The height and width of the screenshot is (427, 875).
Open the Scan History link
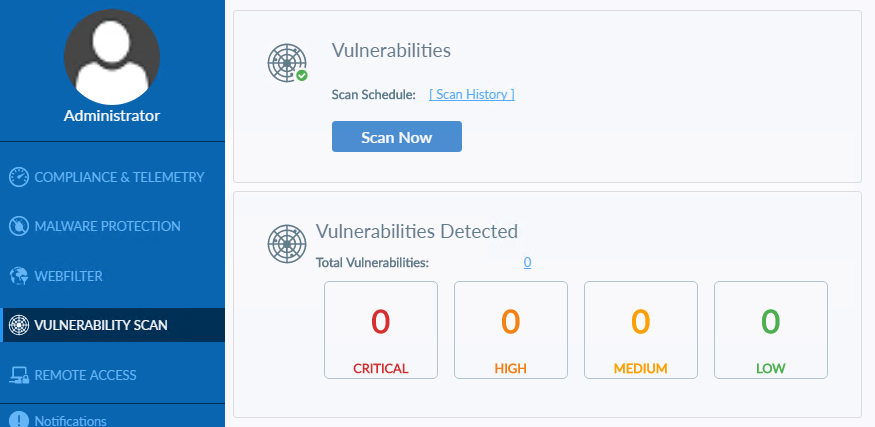click(x=472, y=95)
